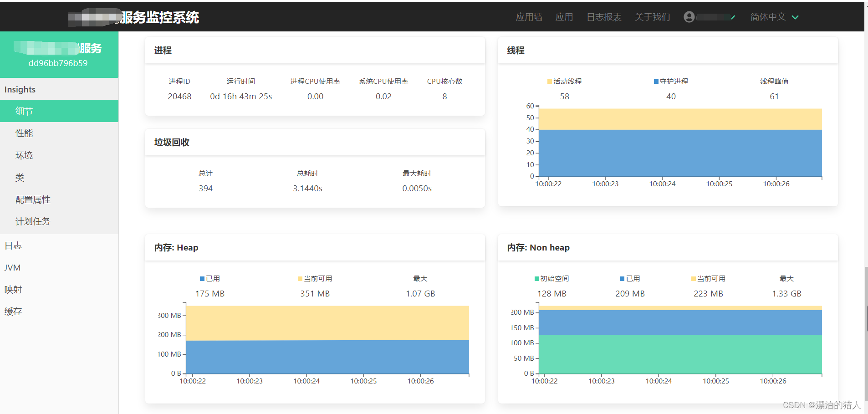Click the process ID value 20468
The image size is (868, 414).
pos(179,97)
